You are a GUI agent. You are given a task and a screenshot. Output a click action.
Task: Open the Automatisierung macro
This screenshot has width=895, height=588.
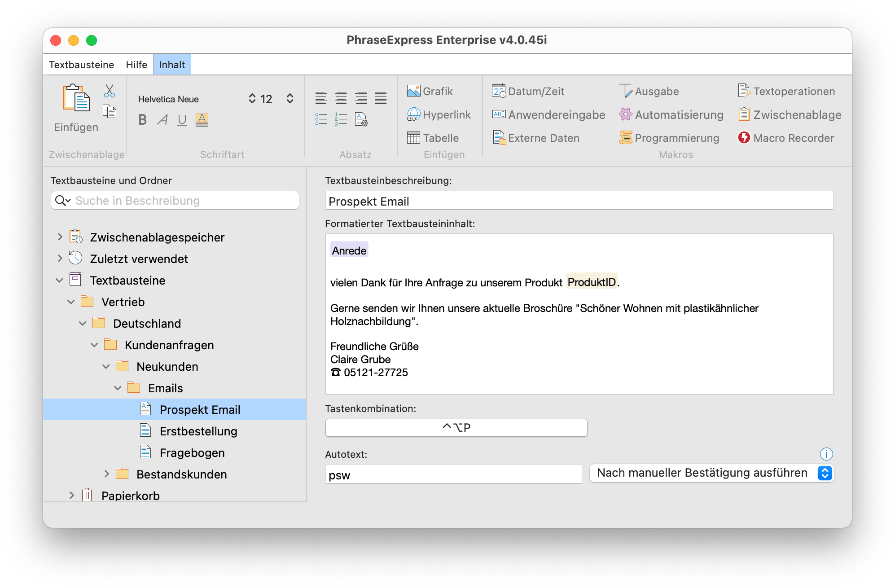pos(671,114)
